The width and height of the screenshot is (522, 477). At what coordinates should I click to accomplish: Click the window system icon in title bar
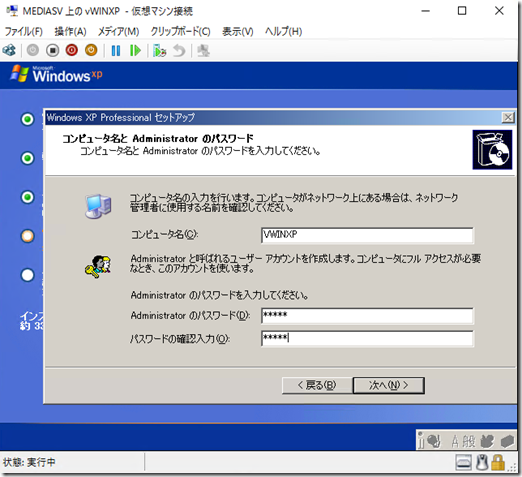pos(12,11)
